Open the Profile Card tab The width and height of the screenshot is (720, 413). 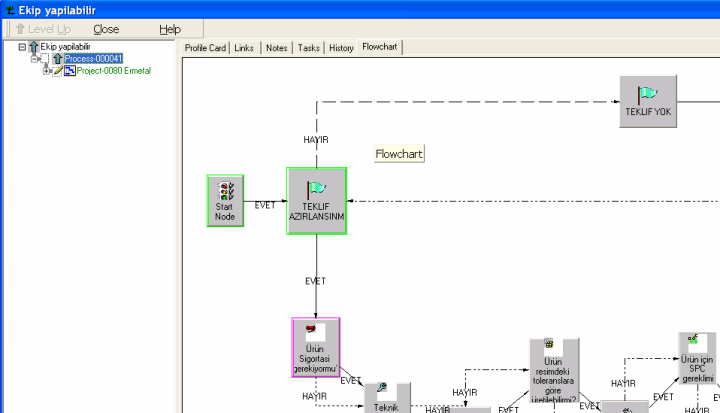(x=206, y=48)
